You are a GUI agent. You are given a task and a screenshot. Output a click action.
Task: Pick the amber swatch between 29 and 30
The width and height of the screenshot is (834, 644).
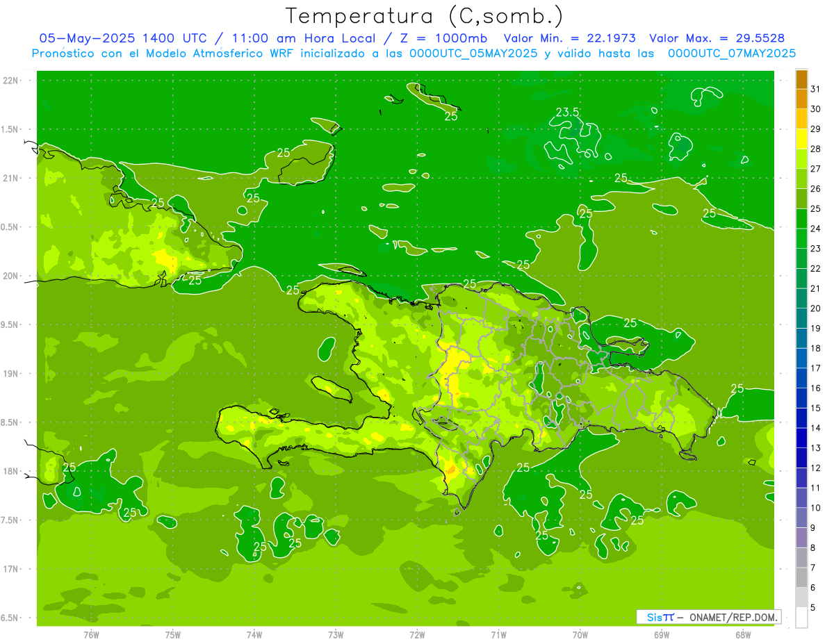(801, 119)
